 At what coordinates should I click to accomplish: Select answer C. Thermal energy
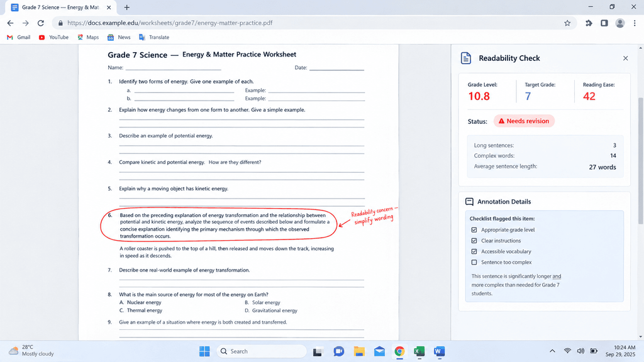[140, 310]
